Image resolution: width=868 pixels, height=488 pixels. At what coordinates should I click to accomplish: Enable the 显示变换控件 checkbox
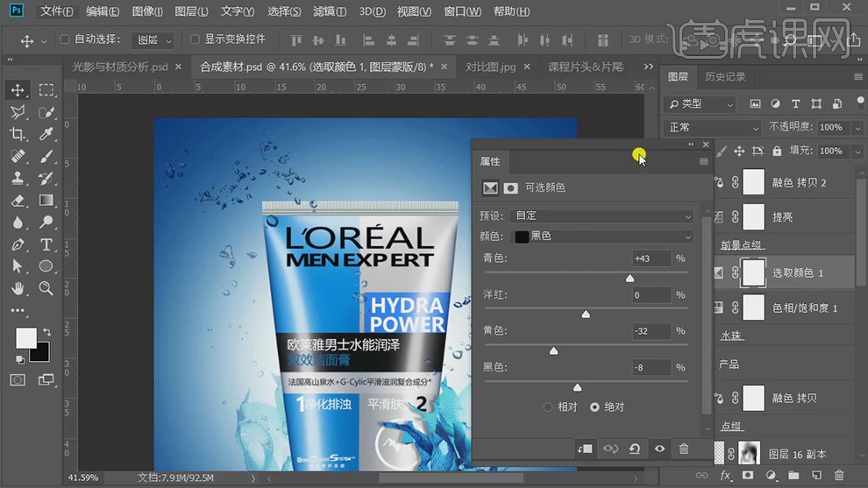194,40
